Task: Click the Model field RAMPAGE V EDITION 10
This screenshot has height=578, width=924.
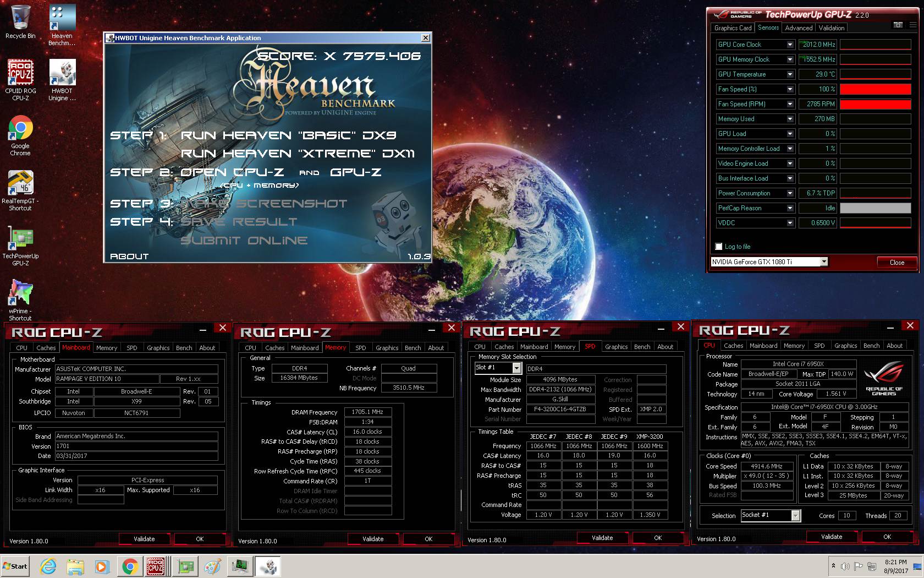Action: pyautogui.click(x=107, y=379)
